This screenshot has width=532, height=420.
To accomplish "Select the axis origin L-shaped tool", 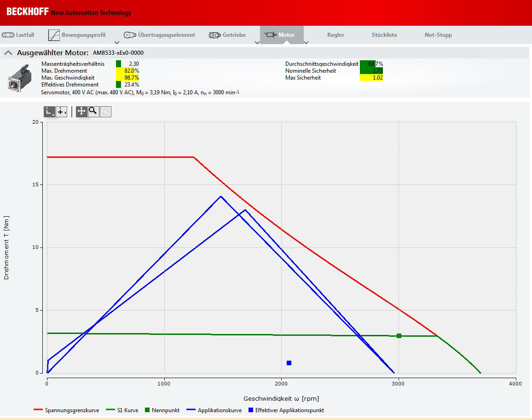I will tap(50, 112).
